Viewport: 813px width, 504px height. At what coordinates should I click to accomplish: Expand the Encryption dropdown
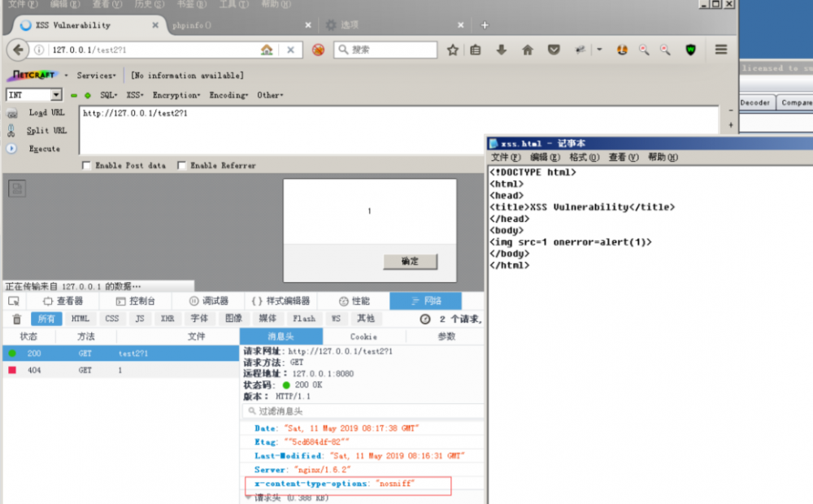pyautogui.click(x=176, y=95)
